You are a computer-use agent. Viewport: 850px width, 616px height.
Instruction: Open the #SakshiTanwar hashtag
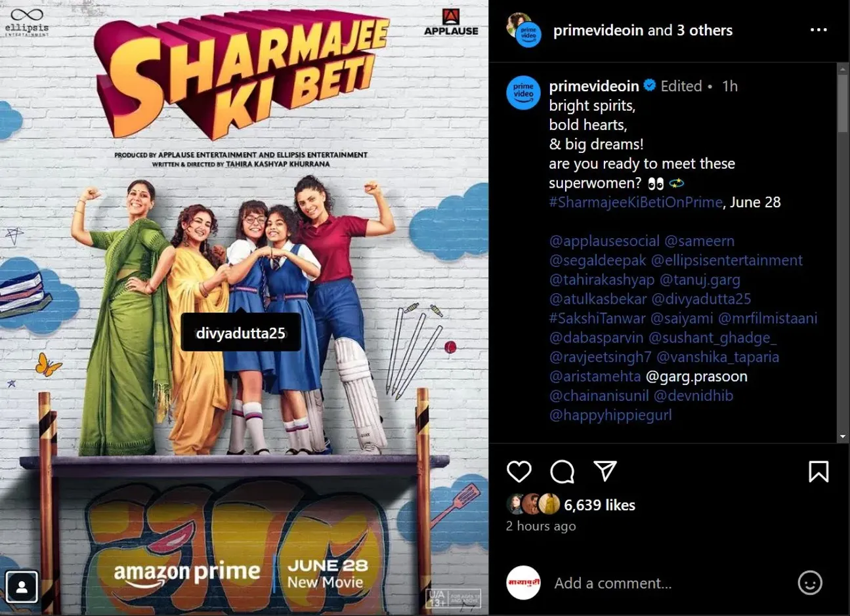[x=597, y=318]
